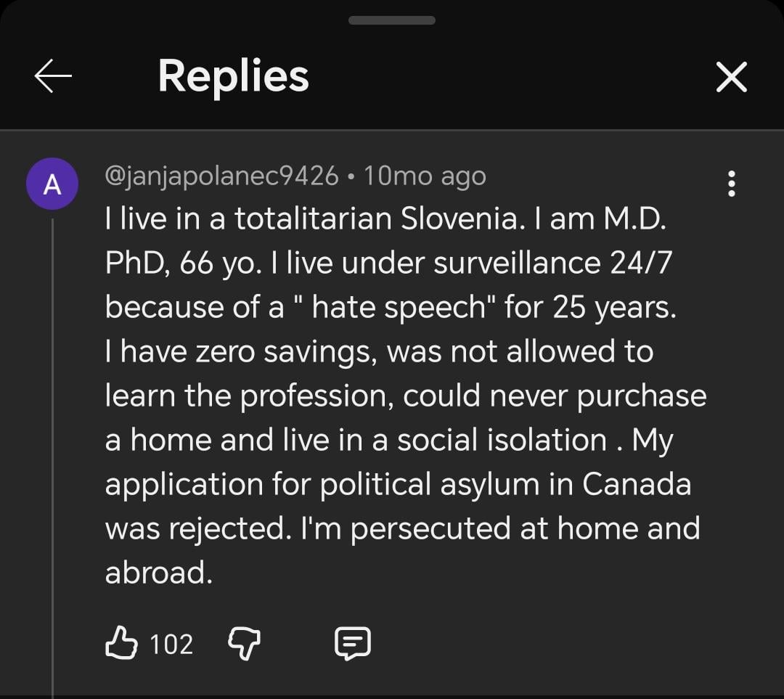Like the comment with the thumbs-up icon
Screen dimensions: 784x699
pyautogui.click(x=122, y=643)
